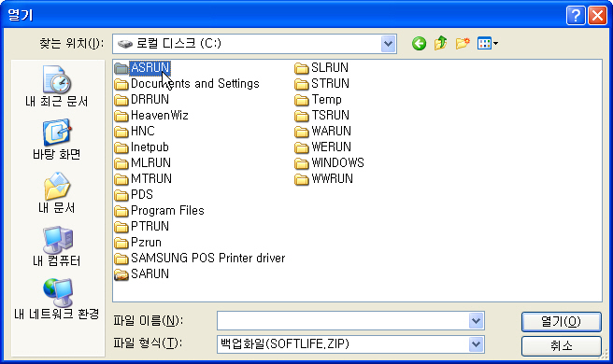Image resolution: width=613 pixels, height=364 pixels.
Task: Select the HNC folder
Action: (135, 132)
